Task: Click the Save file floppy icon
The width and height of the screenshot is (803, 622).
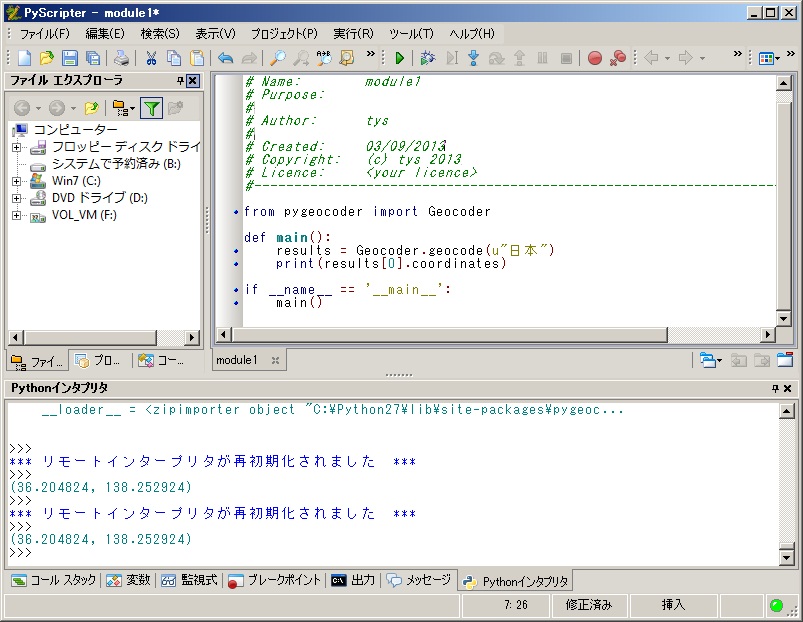Action: point(70,58)
